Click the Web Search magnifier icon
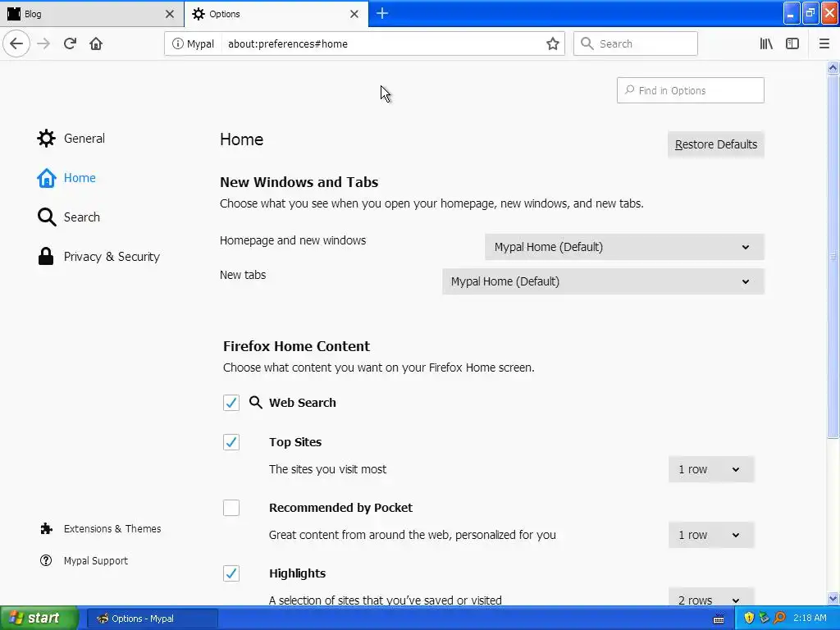Viewport: 840px width, 630px height. (256, 403)
